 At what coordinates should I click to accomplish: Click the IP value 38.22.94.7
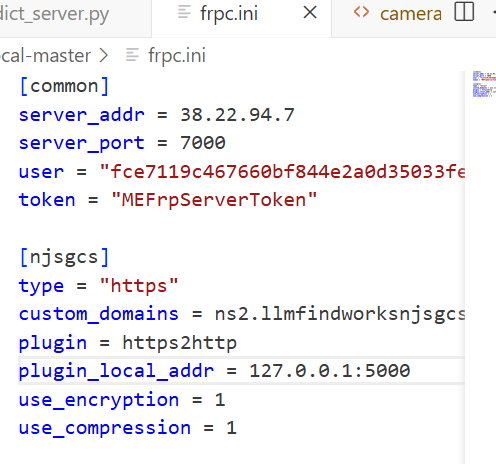[237, 115]
